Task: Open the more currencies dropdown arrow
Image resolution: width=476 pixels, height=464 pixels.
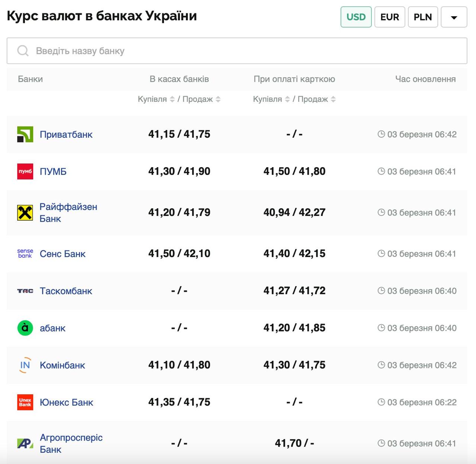Action: tap(454, 17)
